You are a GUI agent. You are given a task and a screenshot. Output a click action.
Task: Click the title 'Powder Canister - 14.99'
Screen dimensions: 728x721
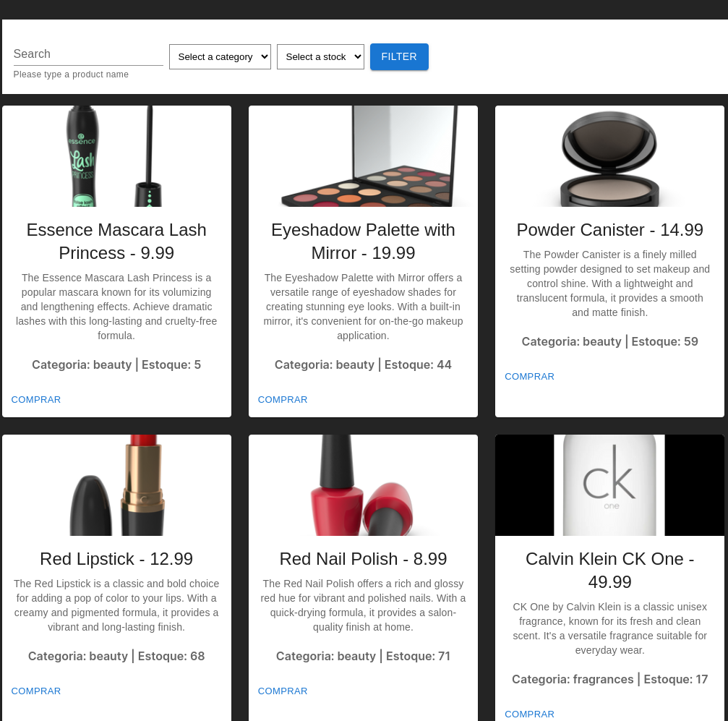pos(609,230)
